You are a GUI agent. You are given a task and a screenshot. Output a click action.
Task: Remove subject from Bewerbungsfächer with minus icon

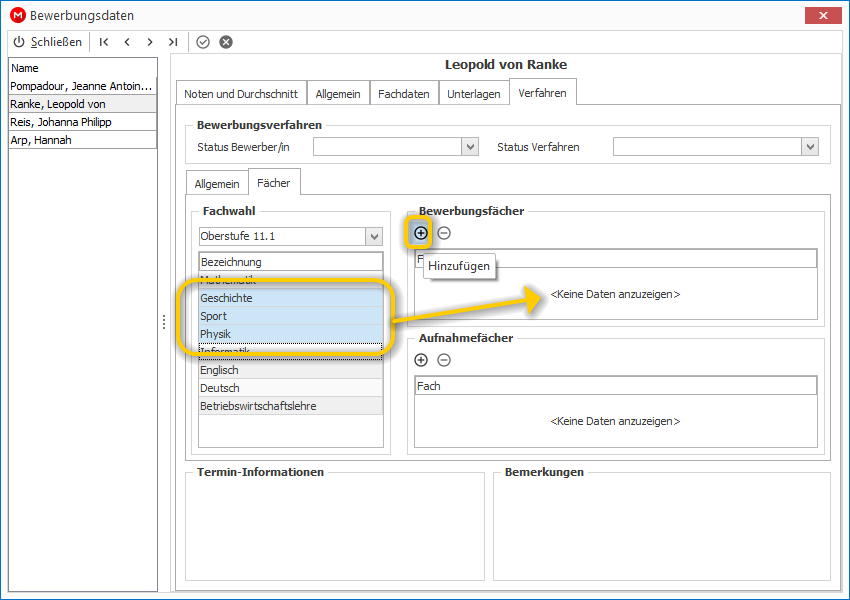(444, 233)
